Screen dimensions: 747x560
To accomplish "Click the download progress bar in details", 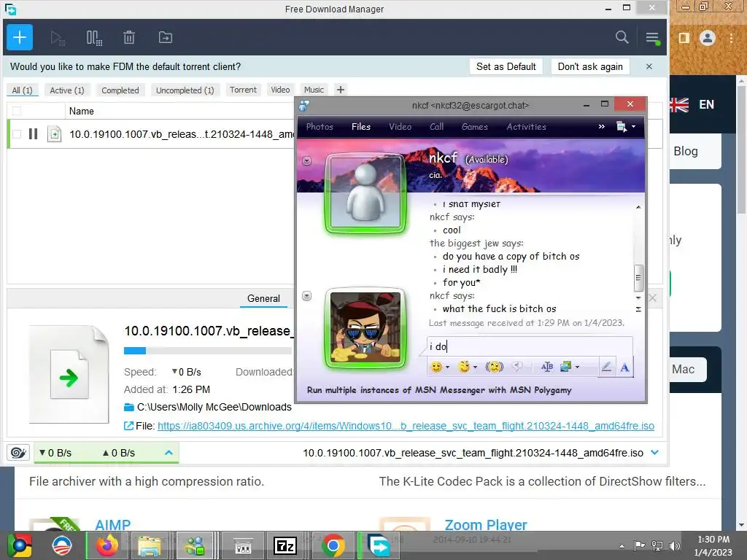I will click(x=208, y=351).
